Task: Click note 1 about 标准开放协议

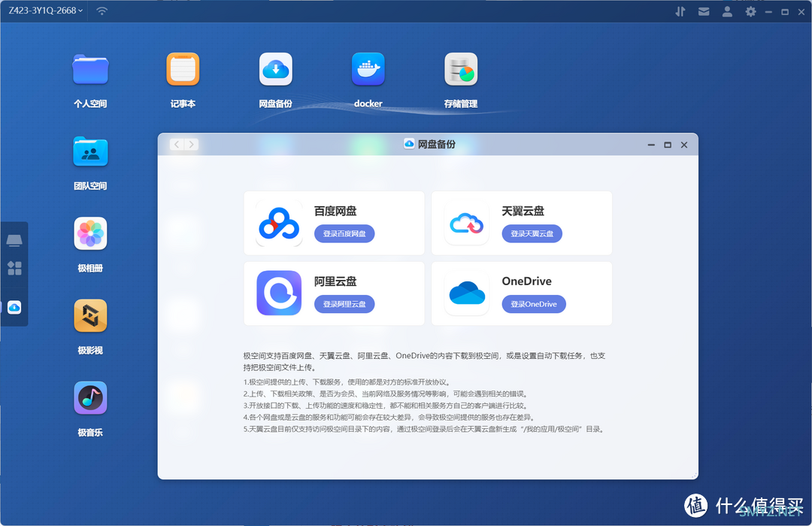Action: tap(347, 382)
